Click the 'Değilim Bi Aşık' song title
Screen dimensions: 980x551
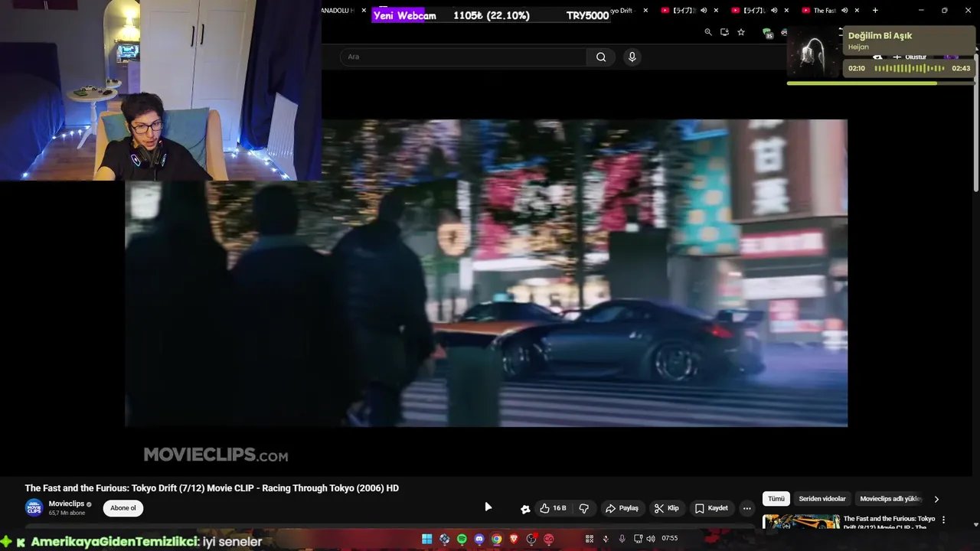(x=880, y=36)
